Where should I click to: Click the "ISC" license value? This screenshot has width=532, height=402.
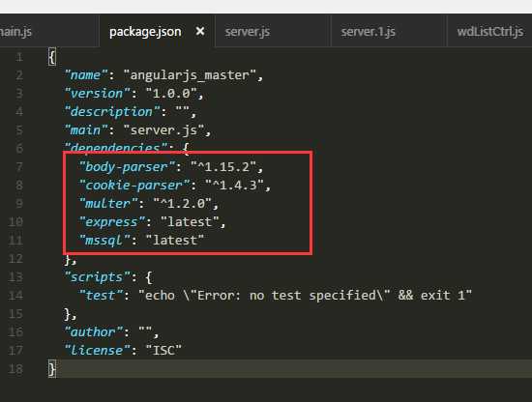pos(163,350)
